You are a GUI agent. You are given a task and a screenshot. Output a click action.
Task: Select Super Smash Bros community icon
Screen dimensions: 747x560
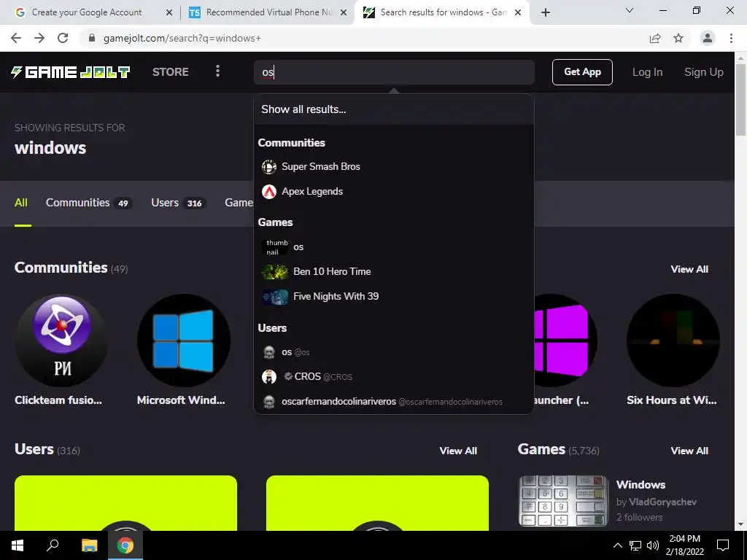(x=269, y=167)
